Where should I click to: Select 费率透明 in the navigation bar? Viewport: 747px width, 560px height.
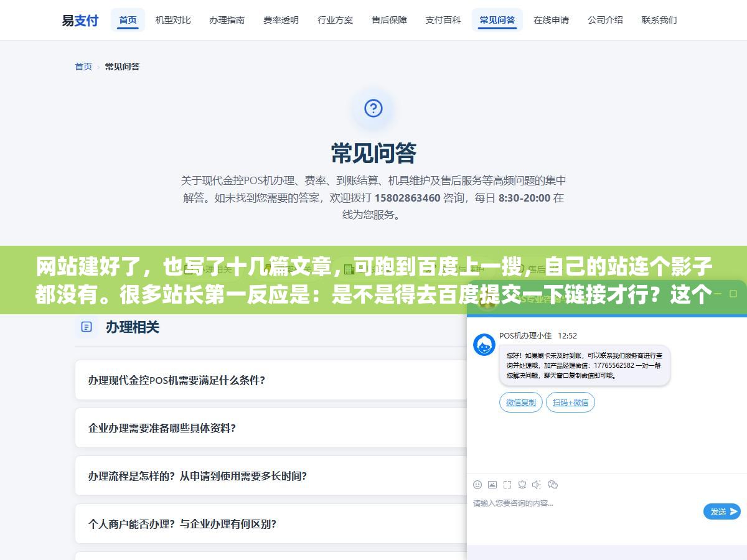(281, 20)
